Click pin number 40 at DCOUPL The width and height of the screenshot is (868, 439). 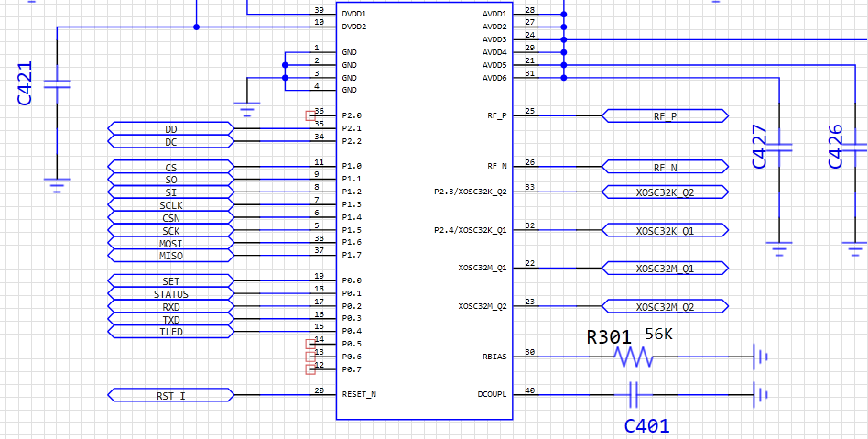[x=530, y=390]
